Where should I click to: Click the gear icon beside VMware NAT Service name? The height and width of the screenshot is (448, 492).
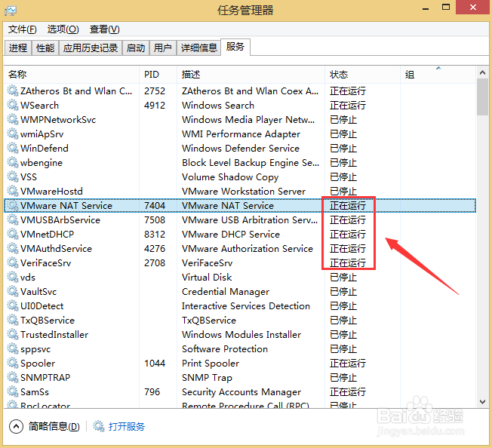click(13, 205)
